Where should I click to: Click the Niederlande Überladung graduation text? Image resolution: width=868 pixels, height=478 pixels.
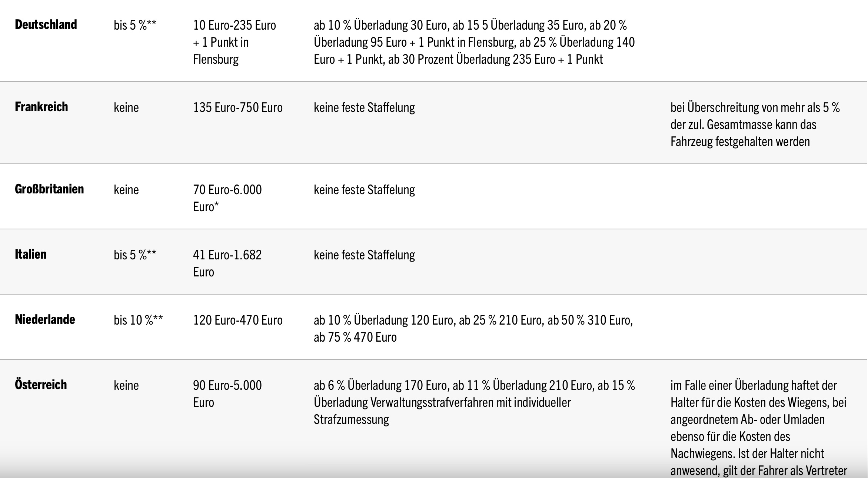tap(473, 329)
